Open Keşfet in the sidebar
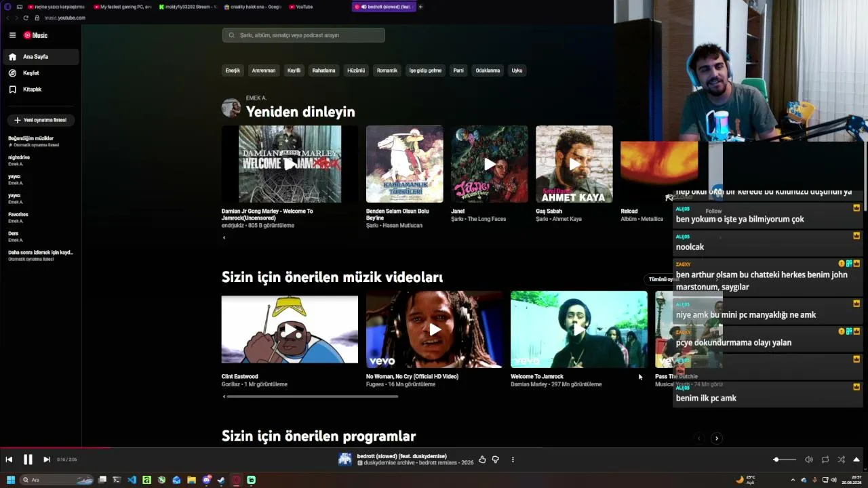This screenshot has height=488, width=868. click(x=41, y=73)
